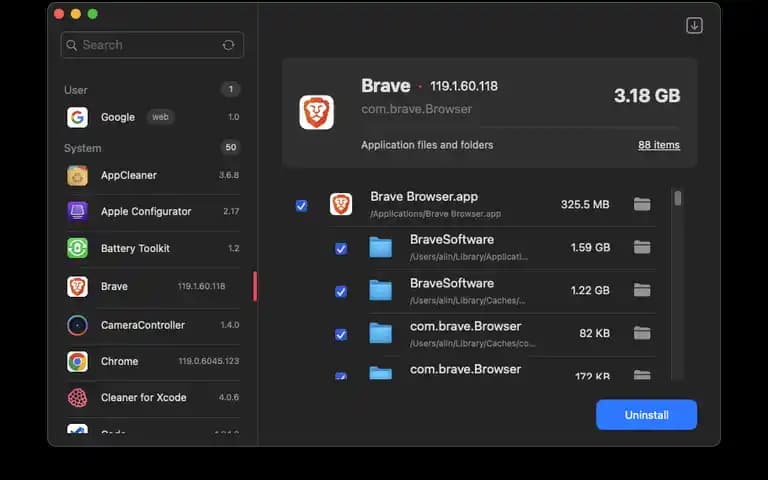Click the Uninstall button

tap(647, 415)
